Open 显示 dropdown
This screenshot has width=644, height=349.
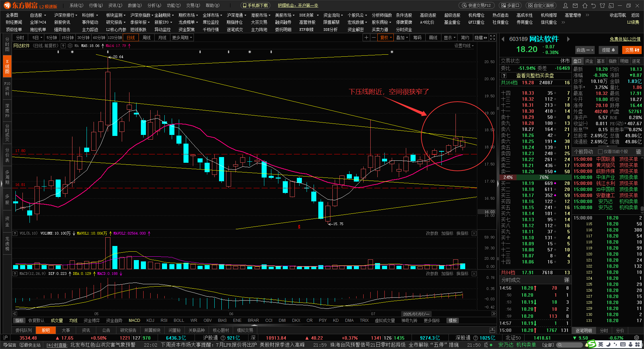[x=449, y=38]
